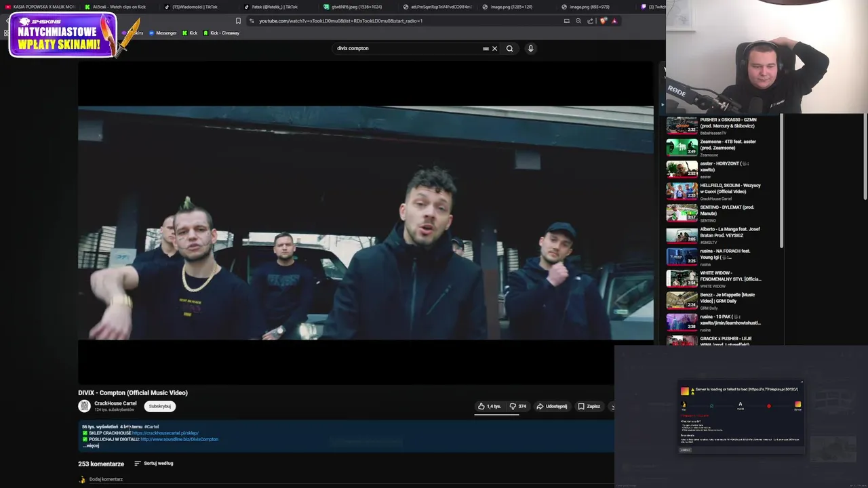868x488 pixels.
Task: Click the Brave shields lion icon
Action: click(x=603, y=21)
